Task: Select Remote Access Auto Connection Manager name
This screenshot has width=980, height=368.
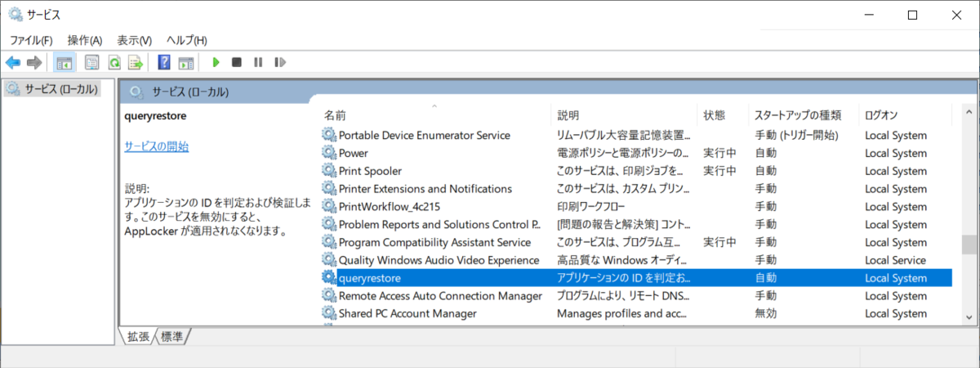Action: [x=440, y=295]
